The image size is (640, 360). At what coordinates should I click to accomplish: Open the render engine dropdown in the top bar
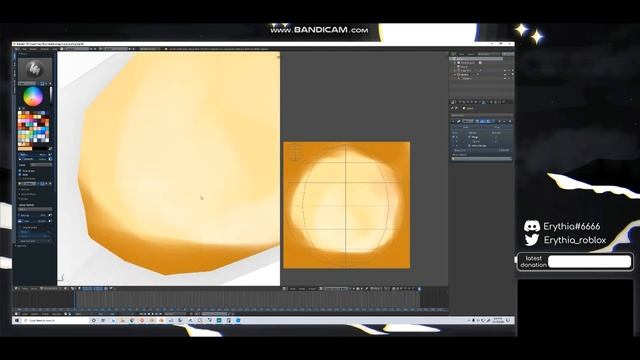[150, 49]
